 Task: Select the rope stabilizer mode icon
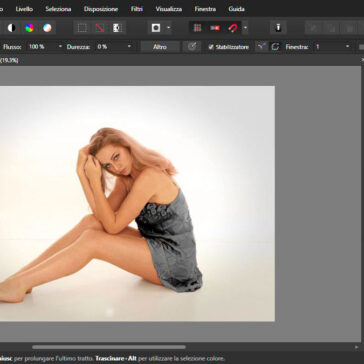click(262, 47)
